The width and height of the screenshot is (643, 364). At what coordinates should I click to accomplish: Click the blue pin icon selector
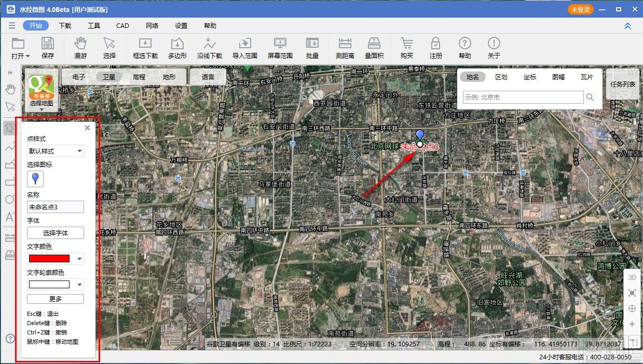coord(35,179)
